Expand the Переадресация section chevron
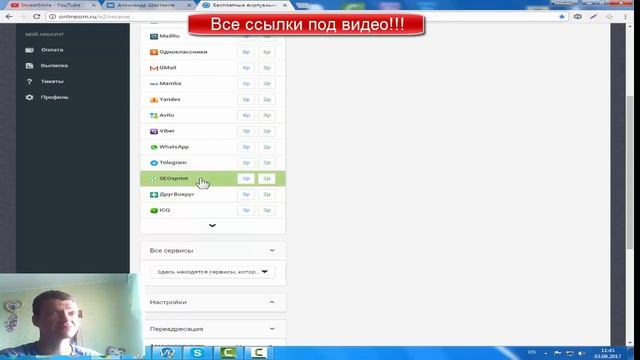This screenshot has width=640, height=360. [x=272, y=329]
